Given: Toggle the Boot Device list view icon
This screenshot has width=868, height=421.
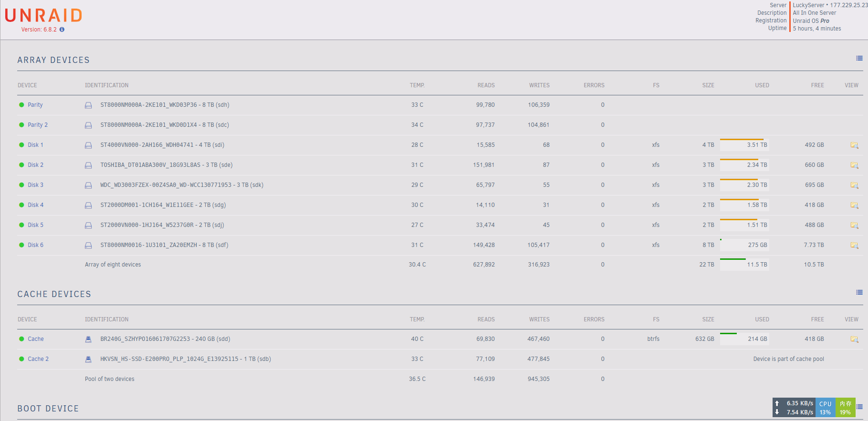Looking at the screenshot, I should pyautogui.click(x=860, y=407).
